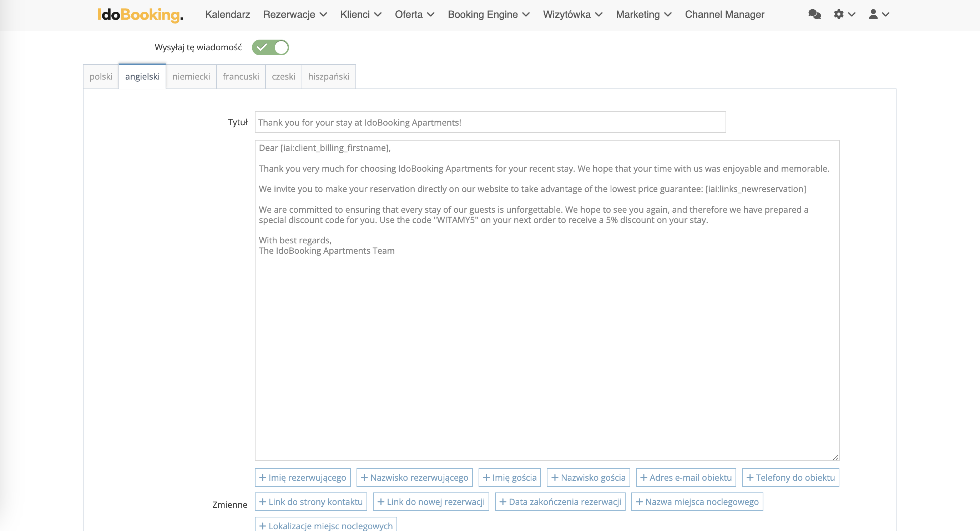Click the IdoBooking logo

[x=140, y=15]
